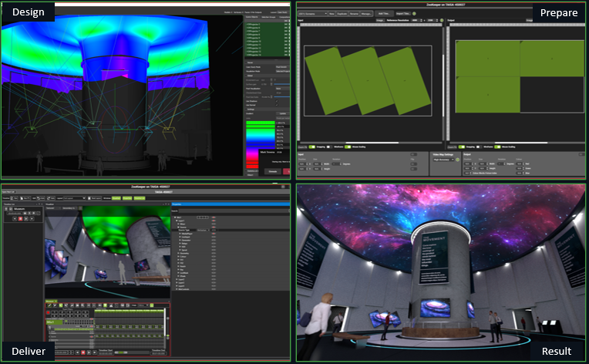
Task: Toggle Wireframe switch under the Input canvas
Action: pyautogui.click(x=329, y=147)
